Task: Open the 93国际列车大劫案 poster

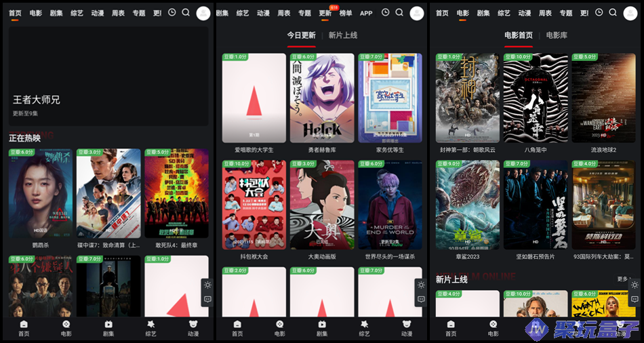Action: pos(604,205)
